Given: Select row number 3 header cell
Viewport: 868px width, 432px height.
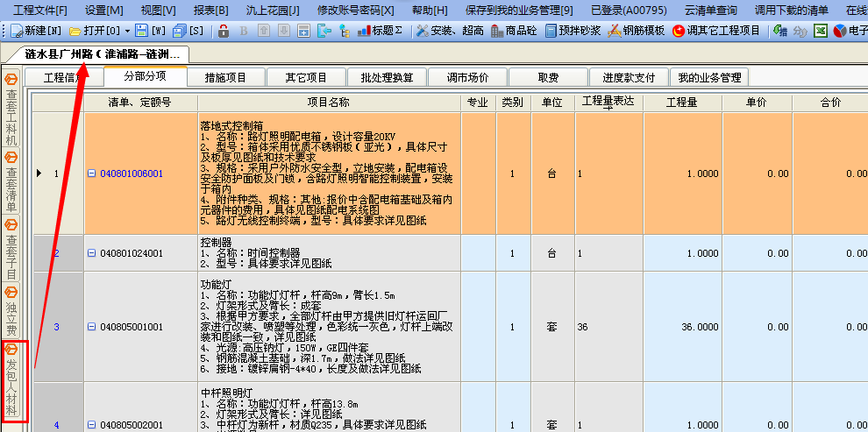Looking at the screenshot, I should point(58,328).
